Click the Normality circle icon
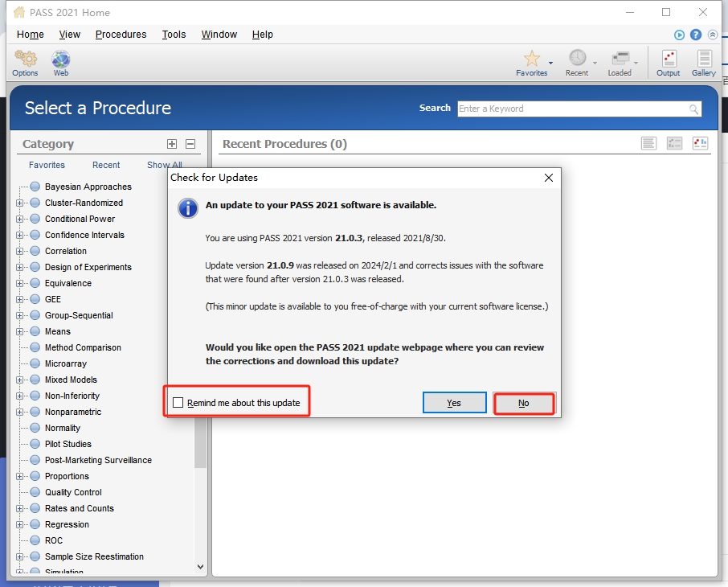The height and width of the screenshot is (587, 728). point(35,428)
